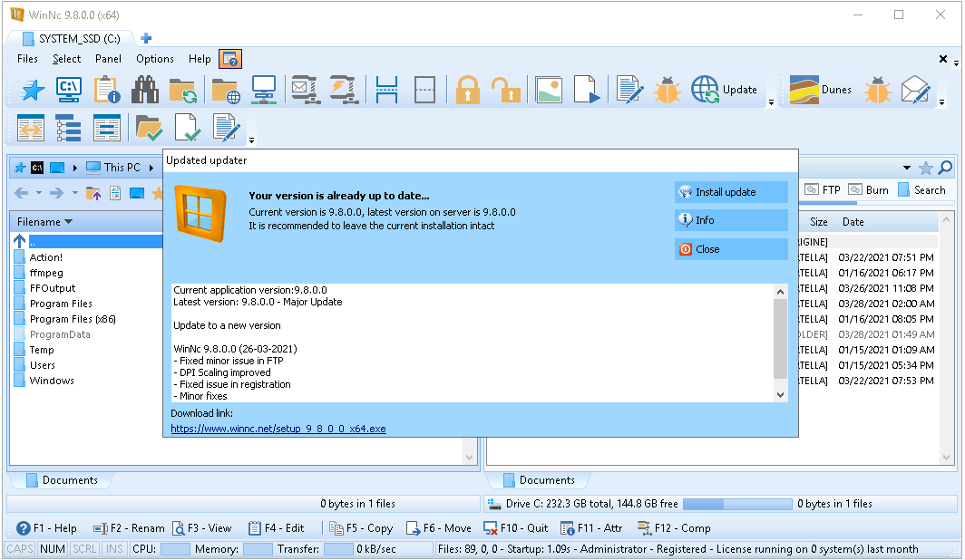This screenshot has width=965, height=560.
Task: Click the compress archive clamp icon
Action: tap(305, 90)
